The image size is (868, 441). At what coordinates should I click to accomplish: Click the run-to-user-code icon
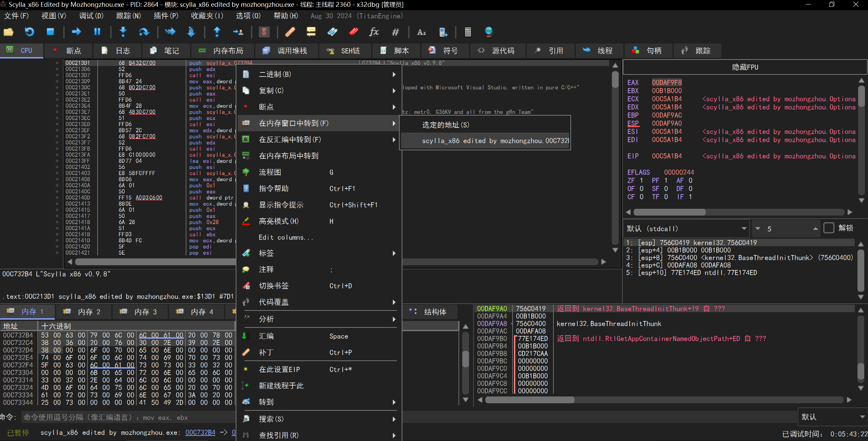238,32
